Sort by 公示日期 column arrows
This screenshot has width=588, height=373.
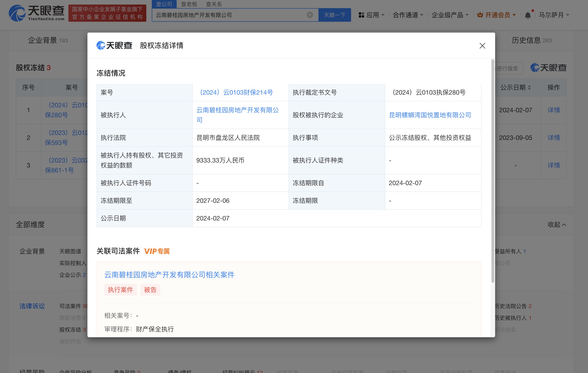[x=529, y=88]
